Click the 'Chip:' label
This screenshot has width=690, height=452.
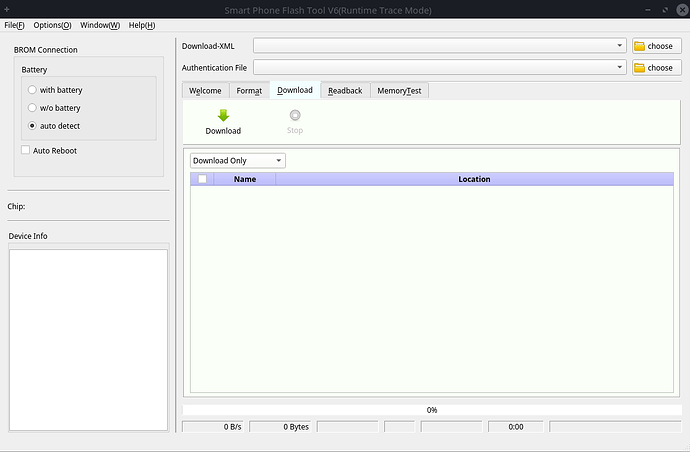pos(16,206)
